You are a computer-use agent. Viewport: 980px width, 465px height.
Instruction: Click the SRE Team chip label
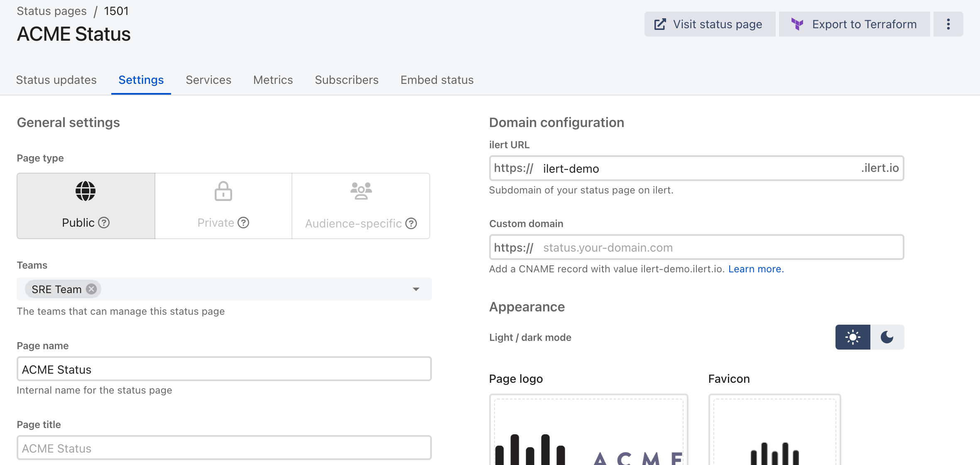56,289
